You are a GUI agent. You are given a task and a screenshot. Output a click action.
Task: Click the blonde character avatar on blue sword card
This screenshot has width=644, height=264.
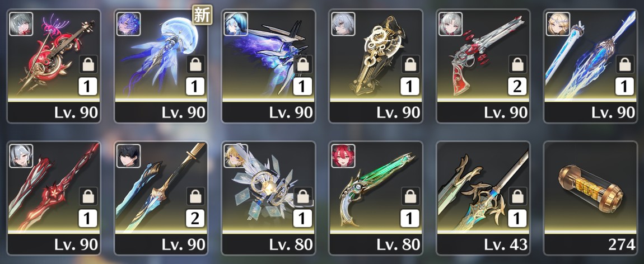pyautogui.click(x=558, y=24)
